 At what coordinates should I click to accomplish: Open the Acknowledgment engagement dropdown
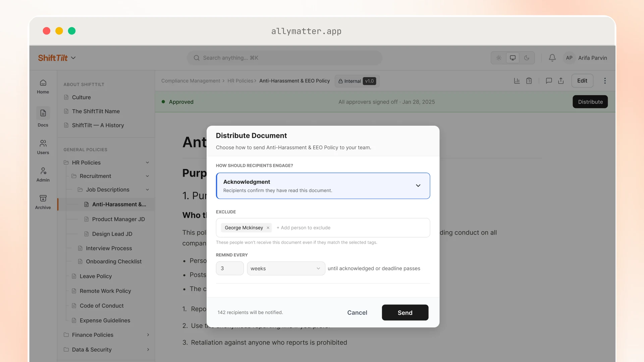pos(323,186)
